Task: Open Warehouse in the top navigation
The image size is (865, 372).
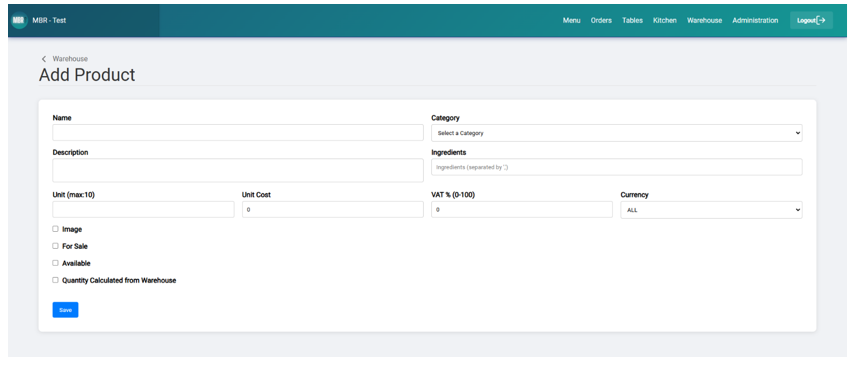Action: pyautogui.click(x=704, y=20)
